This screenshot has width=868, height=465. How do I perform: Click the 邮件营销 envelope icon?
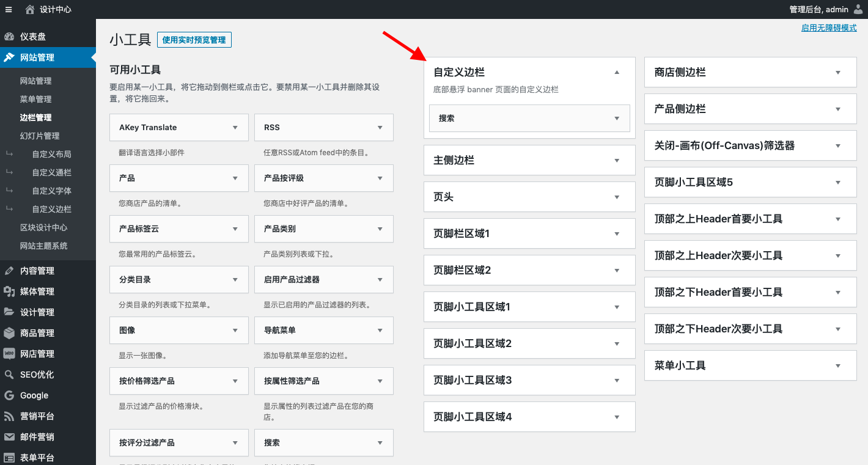click(x=9, y=437)
